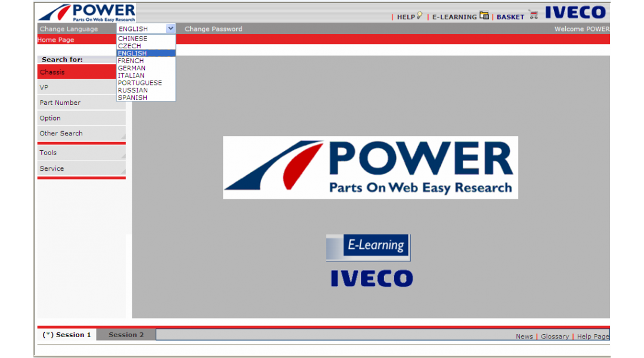Viewport: 644px width, 358px height.
Task: Select FRENCH in the language list
Action: click(x=146, y=61)
